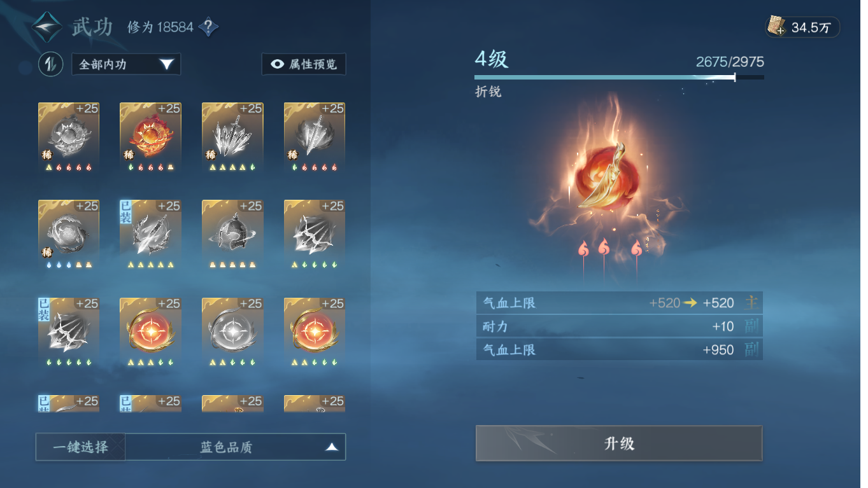Click the back arrow beside 武功
Image resolution: width=868 pixels, height=488 pixels.
coord(48,27)
